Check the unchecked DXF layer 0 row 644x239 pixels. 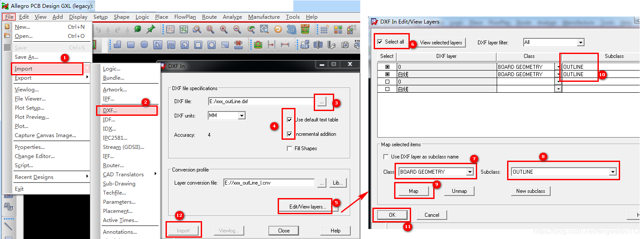tap(387, 82)
